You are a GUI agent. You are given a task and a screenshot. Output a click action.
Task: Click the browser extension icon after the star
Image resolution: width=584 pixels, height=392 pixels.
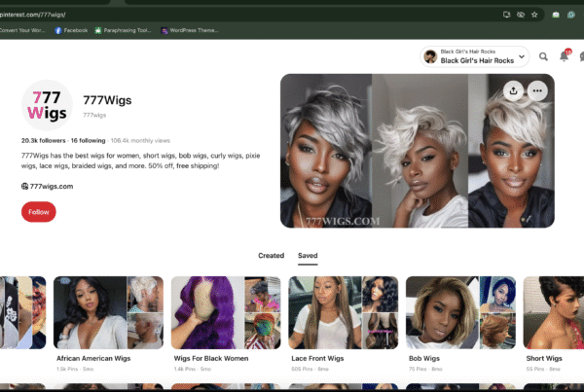556,15
